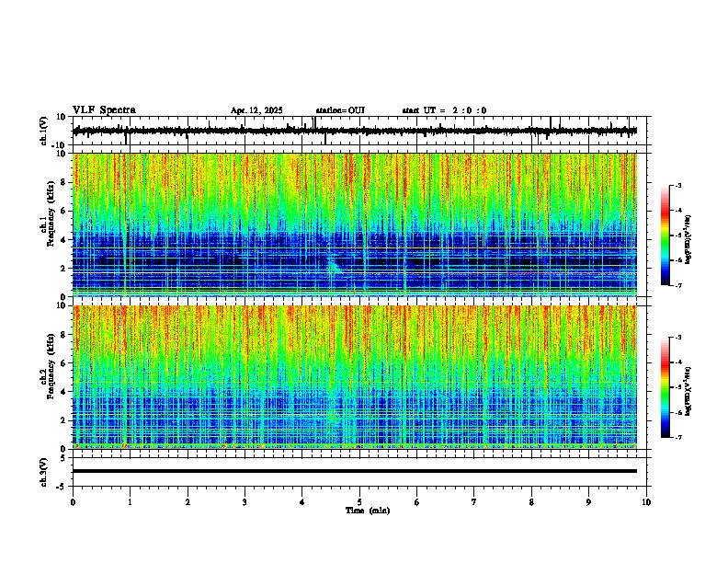This screenshot has width=728, height=563.
Task: Click the "7" tick on the time axis
Action: pos(474,502)
